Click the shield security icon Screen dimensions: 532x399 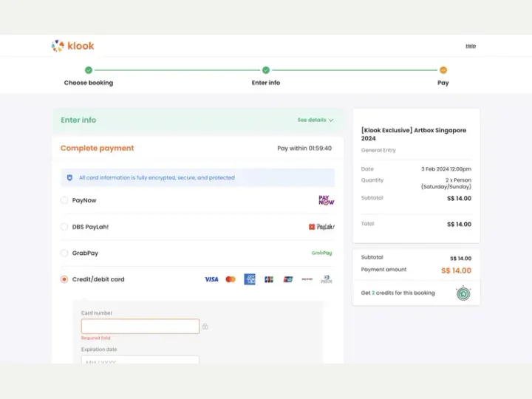point(69,178)
